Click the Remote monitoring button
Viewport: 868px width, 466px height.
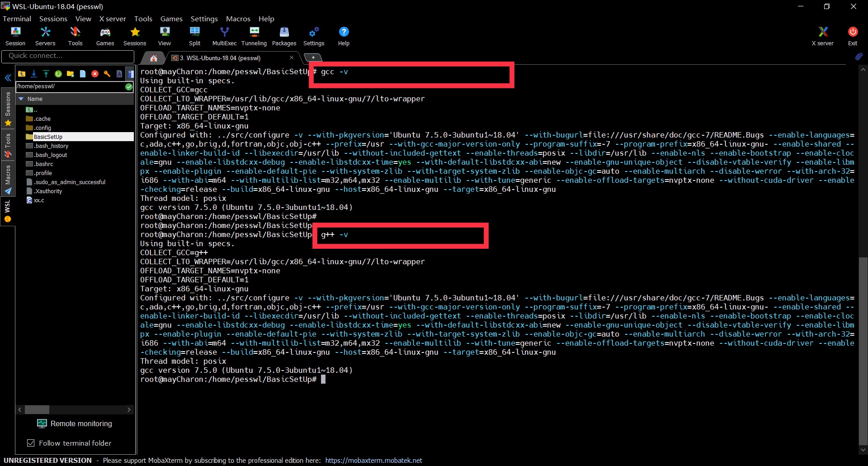pyautogui.click(x=75, y=423)
